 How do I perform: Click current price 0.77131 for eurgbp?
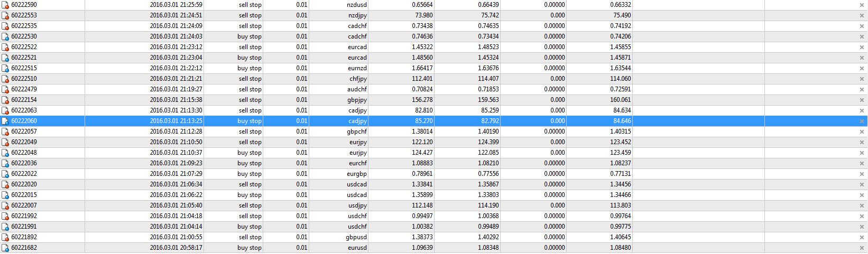(x=620, y=174)
